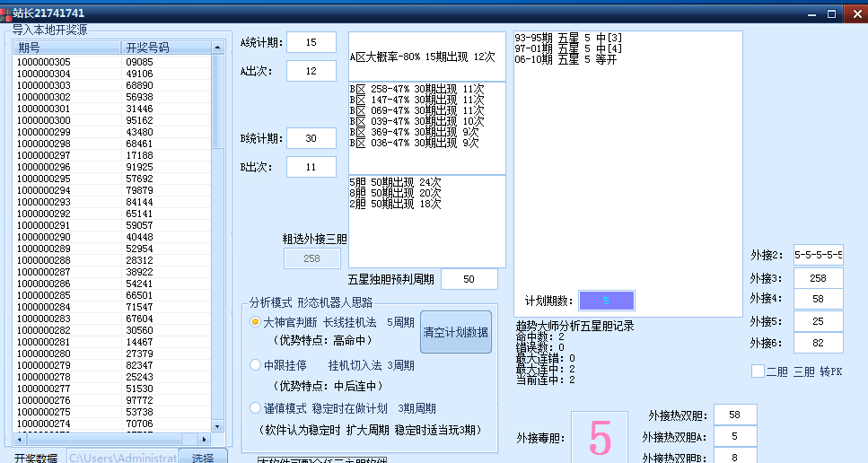The image size is (868, 463).
Task: Minimize the 站长21741741 window
Action: 812,13
